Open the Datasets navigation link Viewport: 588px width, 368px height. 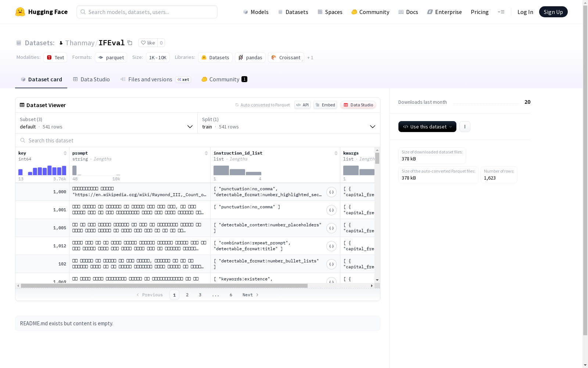293,12
